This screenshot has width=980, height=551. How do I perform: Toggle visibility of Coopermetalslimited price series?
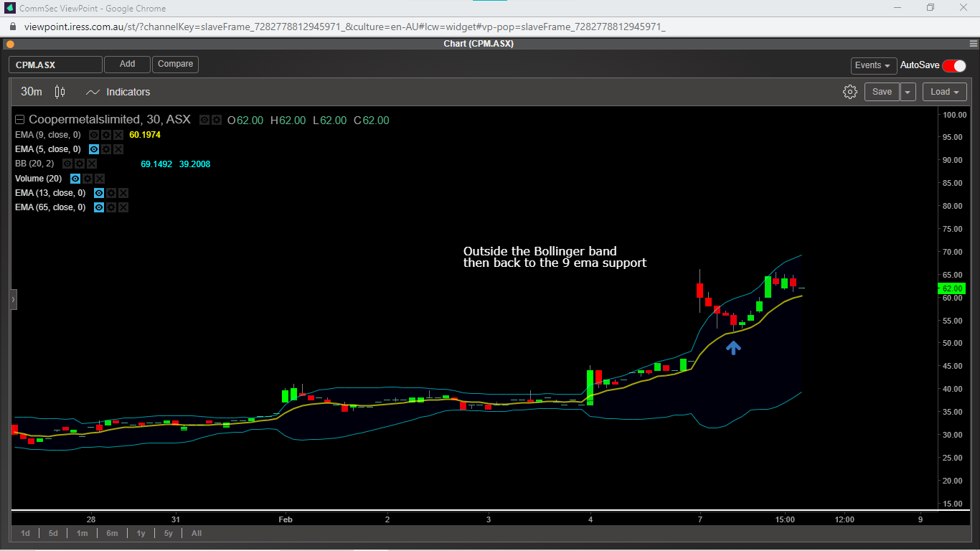pyautogui.click(x=204, y=121)
